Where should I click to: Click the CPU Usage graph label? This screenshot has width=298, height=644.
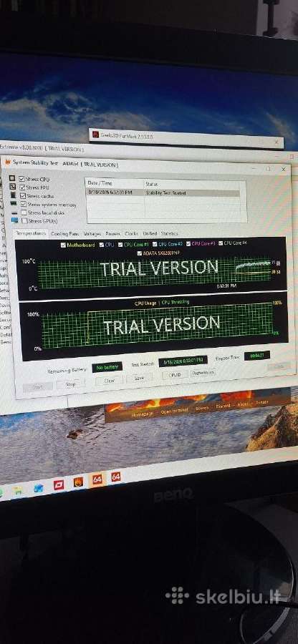(145, 303)
